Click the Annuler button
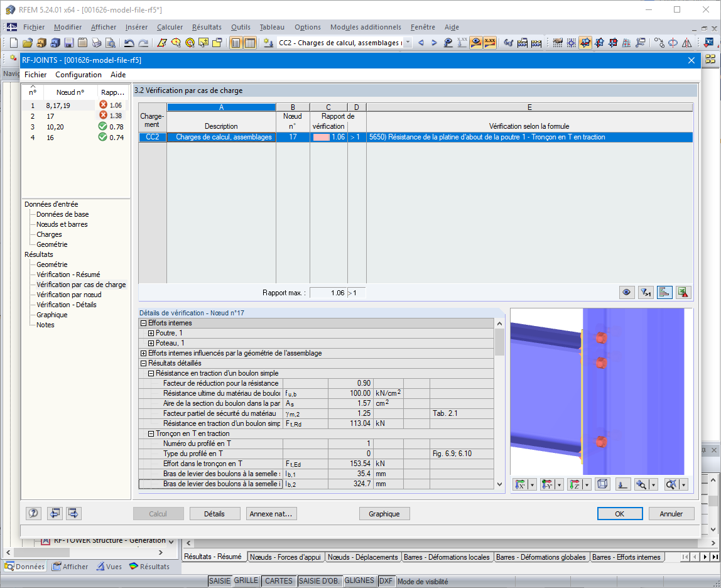This screenshot has height=588, width=721. pos(671,513)
